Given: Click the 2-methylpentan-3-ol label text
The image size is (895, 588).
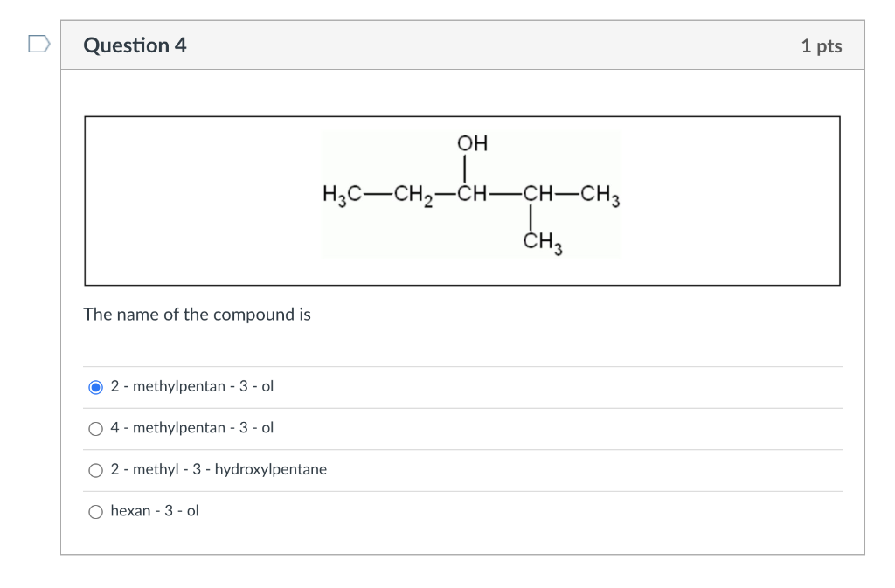Looking at the screenshot, I should click(x=191, y=386).
